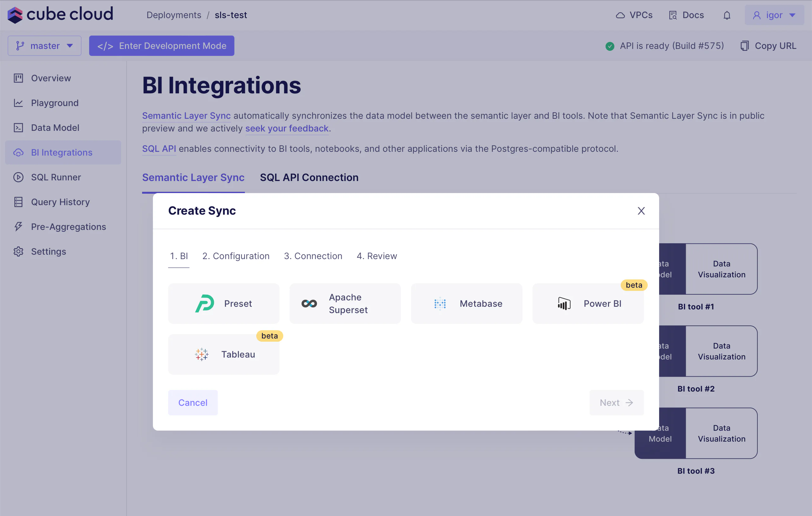Open the Docs page
The width and height of the screenshot is (812, 516).
pyautogui.click(x=686, y=15)
